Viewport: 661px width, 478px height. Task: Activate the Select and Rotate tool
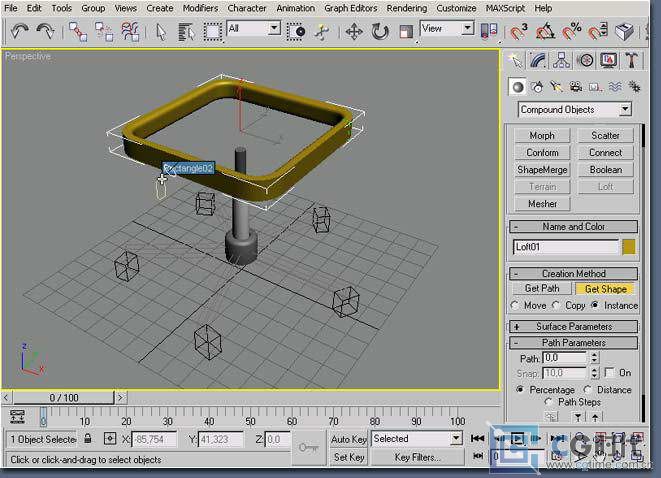(380, 32)
